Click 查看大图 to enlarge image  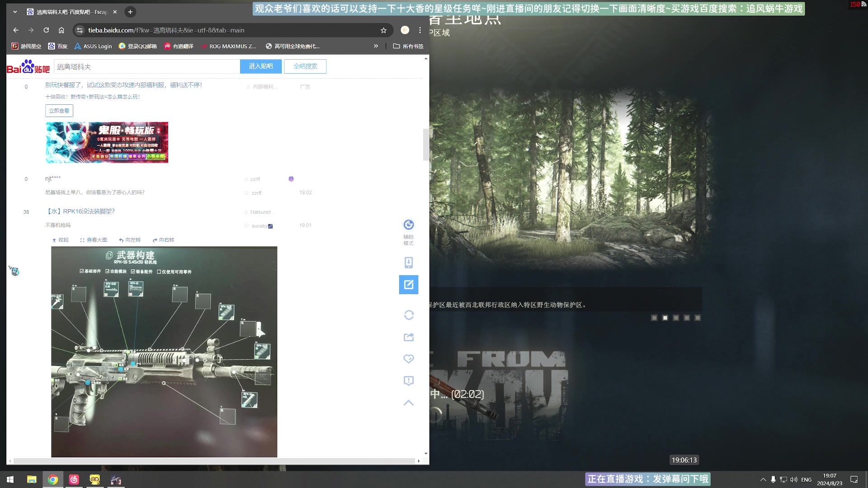94,240
